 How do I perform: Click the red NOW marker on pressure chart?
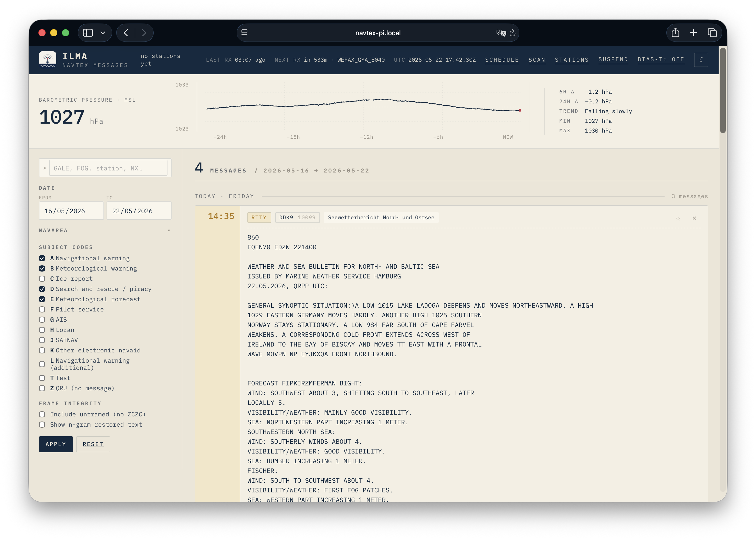[520, 110]
